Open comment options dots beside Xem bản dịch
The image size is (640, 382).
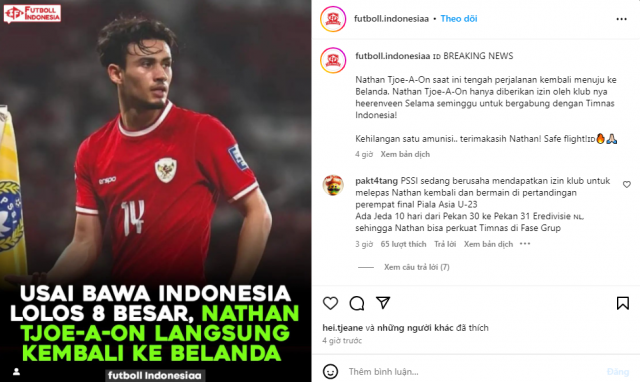click(525, 244)
